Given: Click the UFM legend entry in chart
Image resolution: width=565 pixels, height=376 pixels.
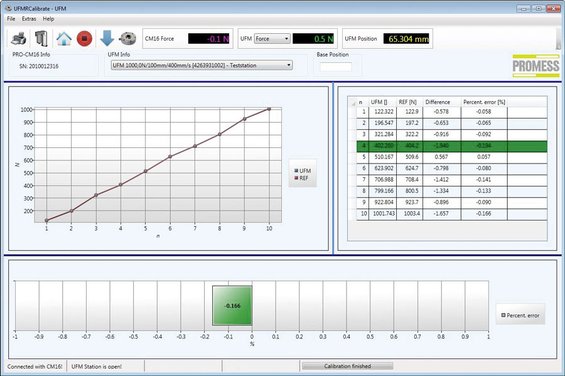Looking at the screenshot, I should [x=303, y=171].
